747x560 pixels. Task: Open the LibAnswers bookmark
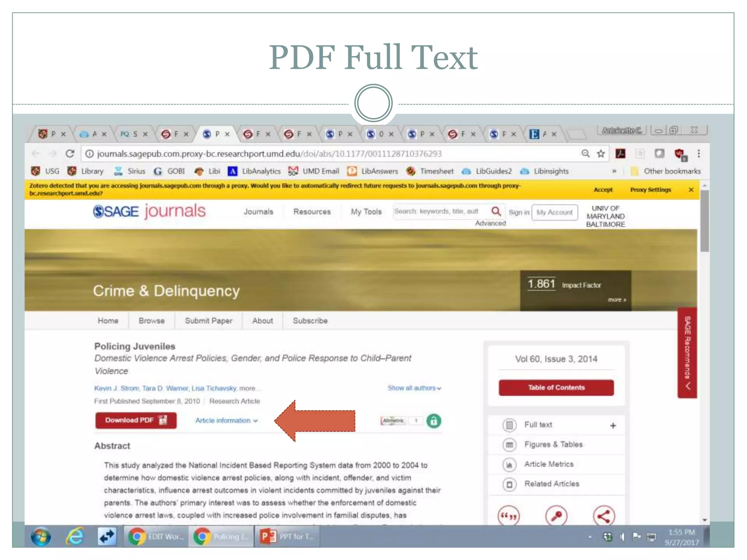(x=373, y=171)
